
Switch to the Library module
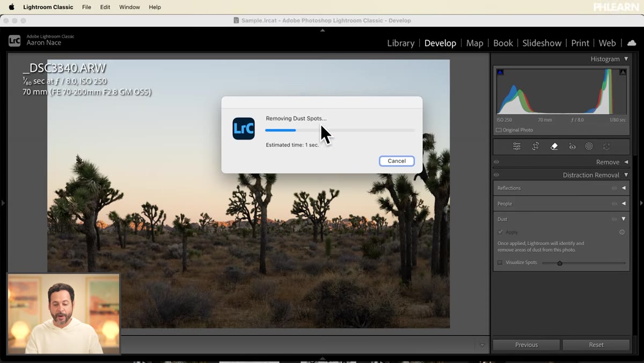[401, 43]
